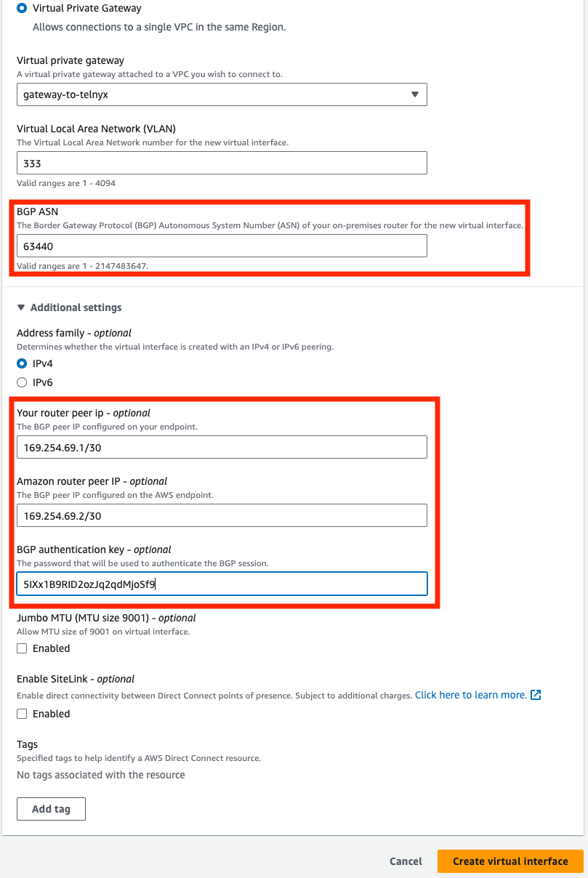Click the dropdown arrow for gateway-to-telnyx
Viewport: 588px width, 878px height.
tap(415, 94)
